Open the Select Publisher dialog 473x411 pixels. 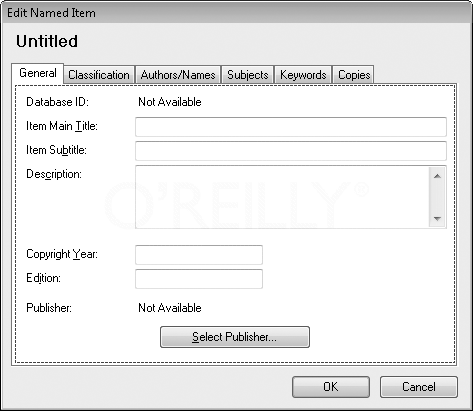(x=235, y=337)
